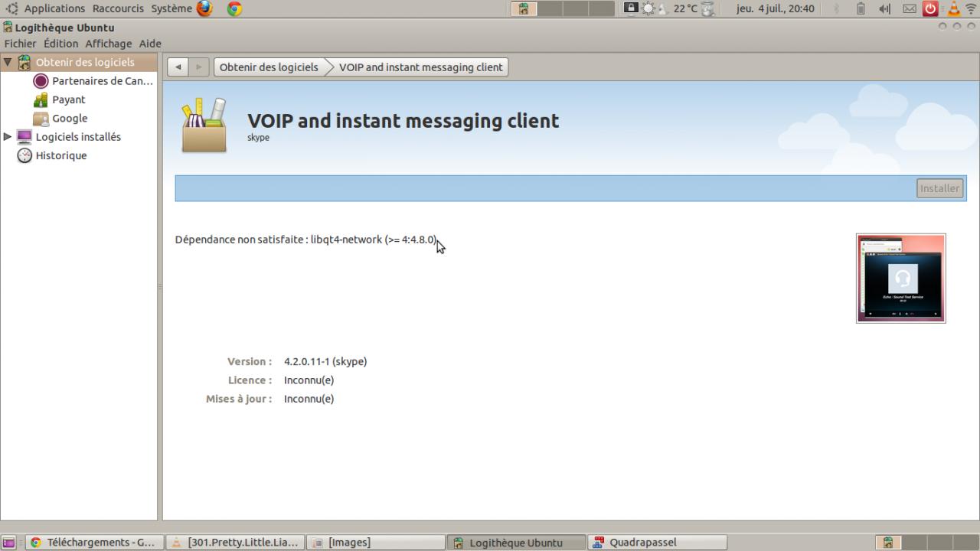Open the VLC cone tray icon

[953, 8]
